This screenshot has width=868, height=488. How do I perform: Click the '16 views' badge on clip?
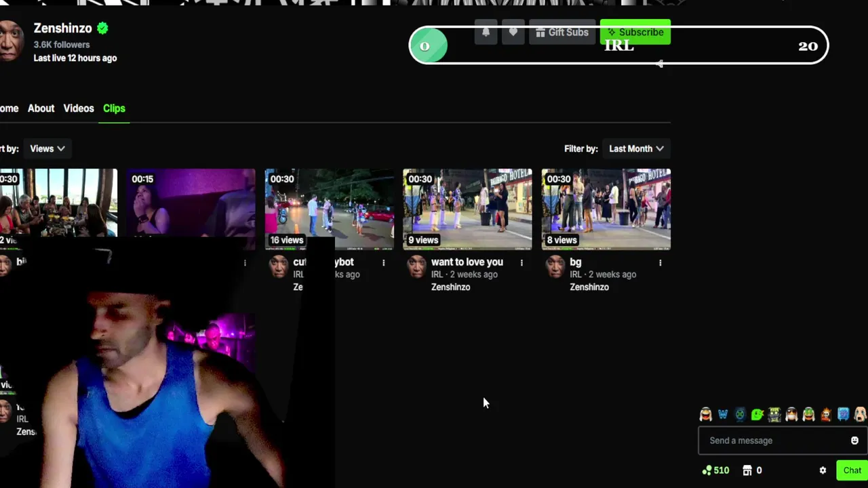(287, 240)
